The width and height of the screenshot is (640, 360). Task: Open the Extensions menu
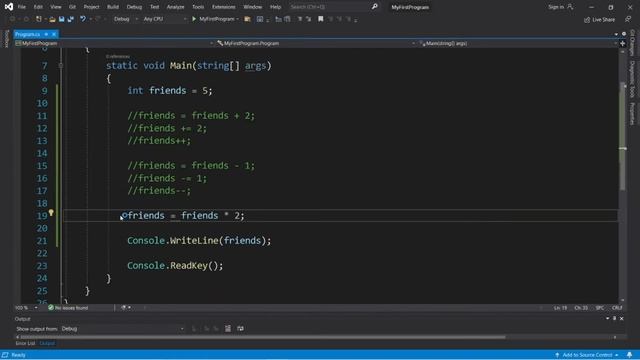coord(224,7)
